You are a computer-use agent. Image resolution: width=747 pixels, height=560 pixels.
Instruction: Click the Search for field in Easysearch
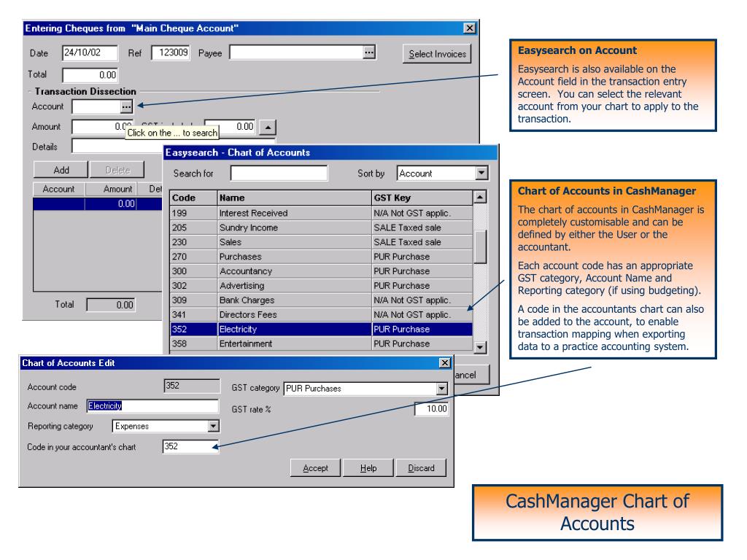[279, 174]
